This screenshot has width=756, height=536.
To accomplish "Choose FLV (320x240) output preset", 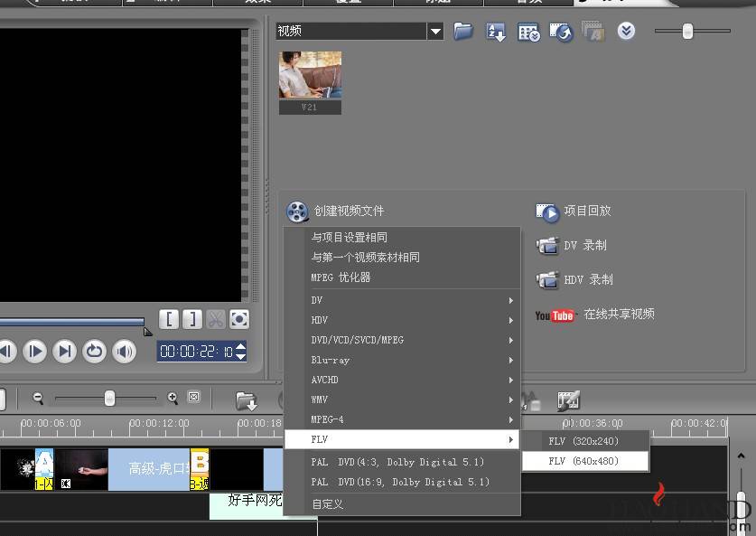I will pyautogui.click(x=585, y=441).
